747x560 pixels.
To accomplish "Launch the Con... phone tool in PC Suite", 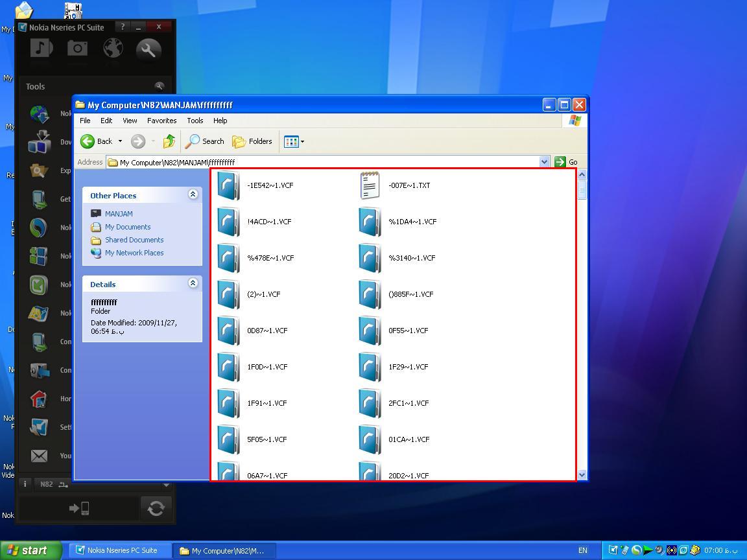I will [x=39, y=342].
